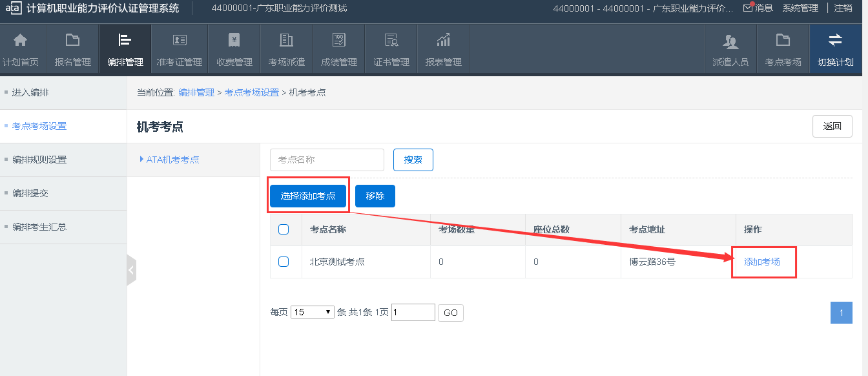Open 消息 envelope icon
The height and width of the screenshot is (376, 868).
point(748,8)
